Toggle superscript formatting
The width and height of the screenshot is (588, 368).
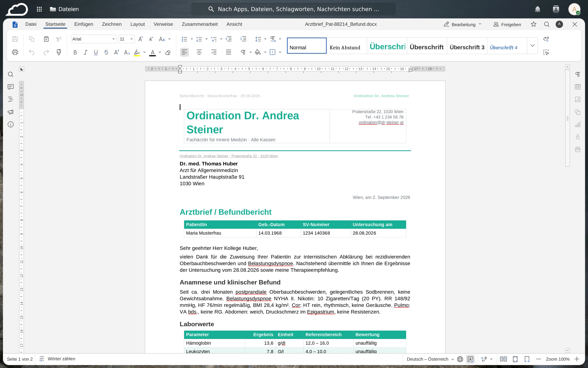(x=117, y=52)
